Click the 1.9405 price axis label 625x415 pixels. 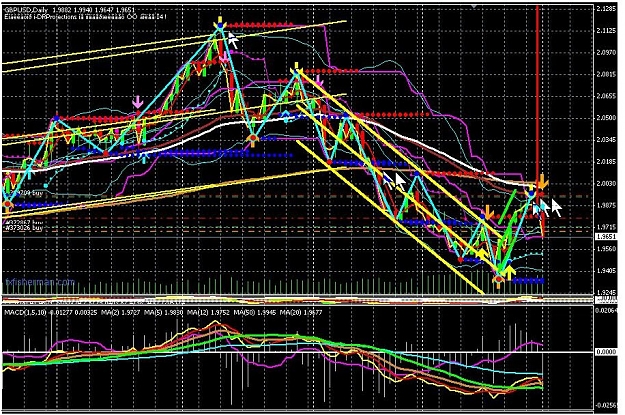(x=607, y=271)
